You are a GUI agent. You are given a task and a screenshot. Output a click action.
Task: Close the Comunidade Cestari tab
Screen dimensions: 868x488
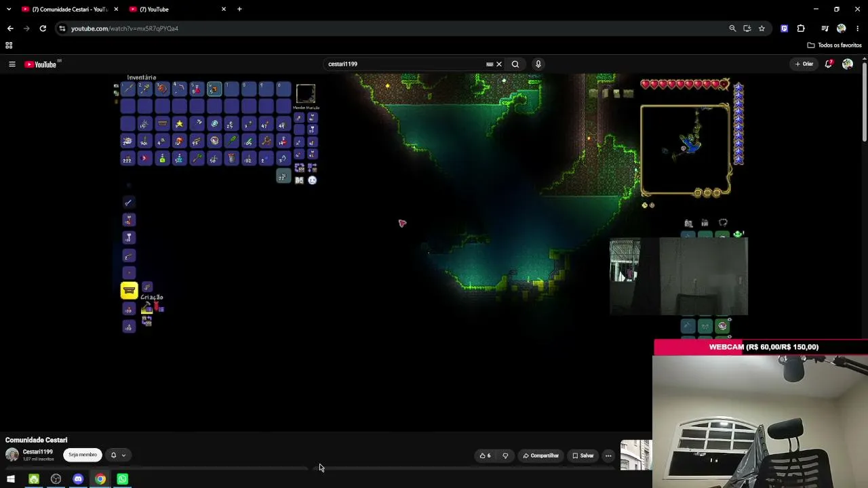pyautogui.click(x=116, y=9)
